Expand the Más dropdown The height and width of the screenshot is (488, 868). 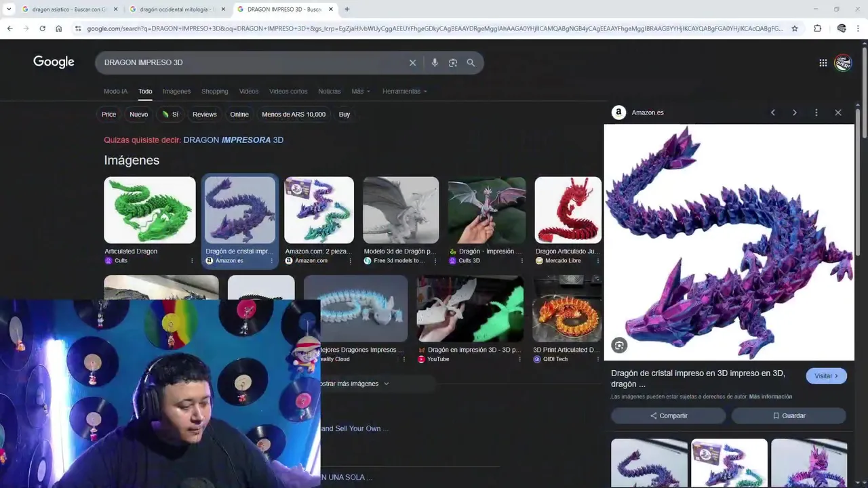point(361,91)
